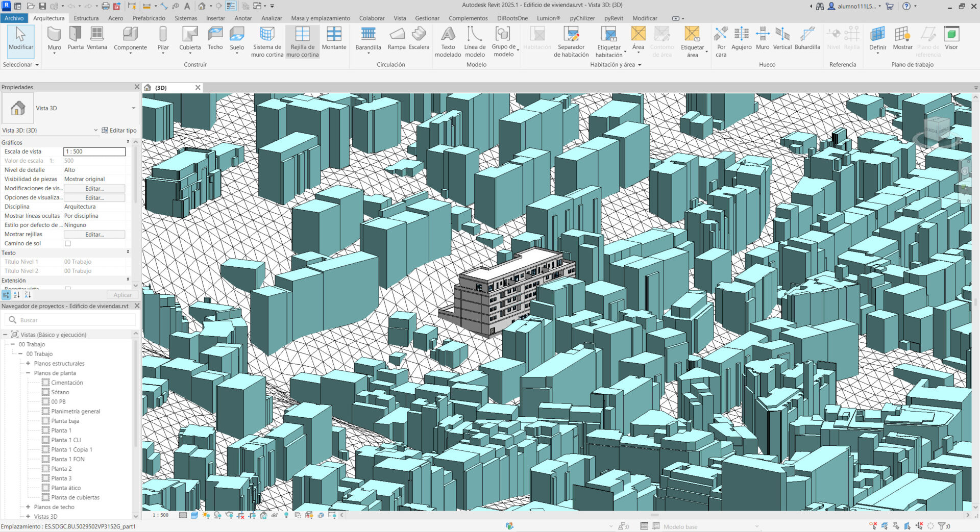
Task: Enable the Camino de sol checkbox
Action: (x=67, y=244)
